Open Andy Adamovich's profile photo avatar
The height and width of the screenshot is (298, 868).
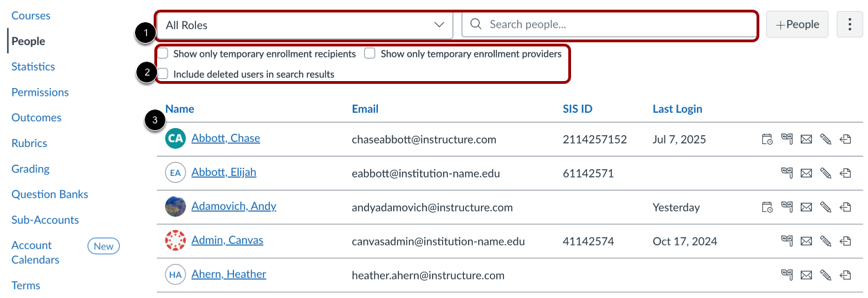[176, 207]
